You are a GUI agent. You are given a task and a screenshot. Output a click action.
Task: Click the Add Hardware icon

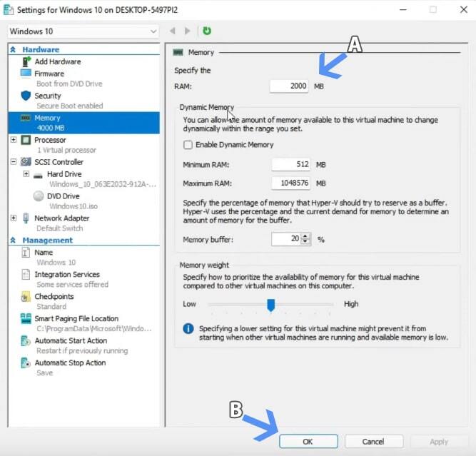click(26, 61)
